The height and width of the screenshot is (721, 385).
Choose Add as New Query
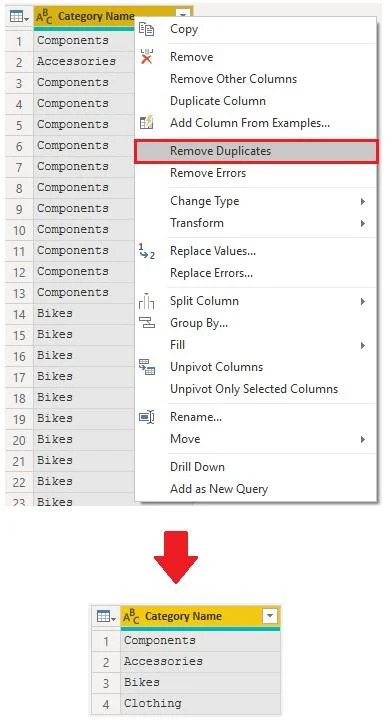pyautogui.click(x=218, y=489)
